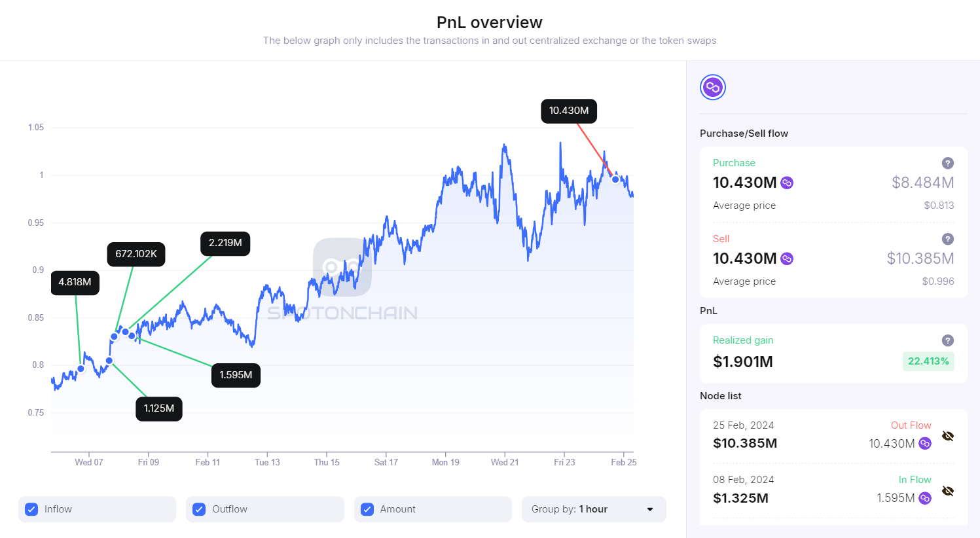Hide the 08 Feb In Flow node
This screenshot has height=538, width=980.
947,491
